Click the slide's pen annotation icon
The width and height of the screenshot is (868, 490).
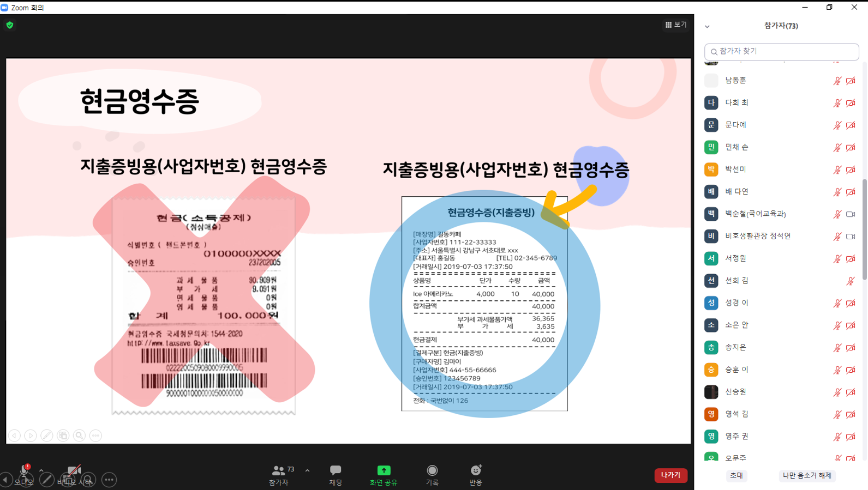pos(47,435)
